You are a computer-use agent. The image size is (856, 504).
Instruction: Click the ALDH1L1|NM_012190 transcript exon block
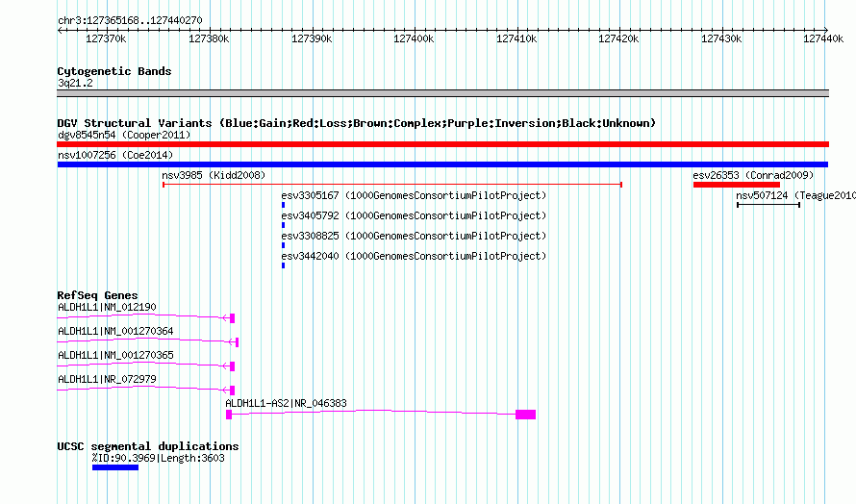232,317
